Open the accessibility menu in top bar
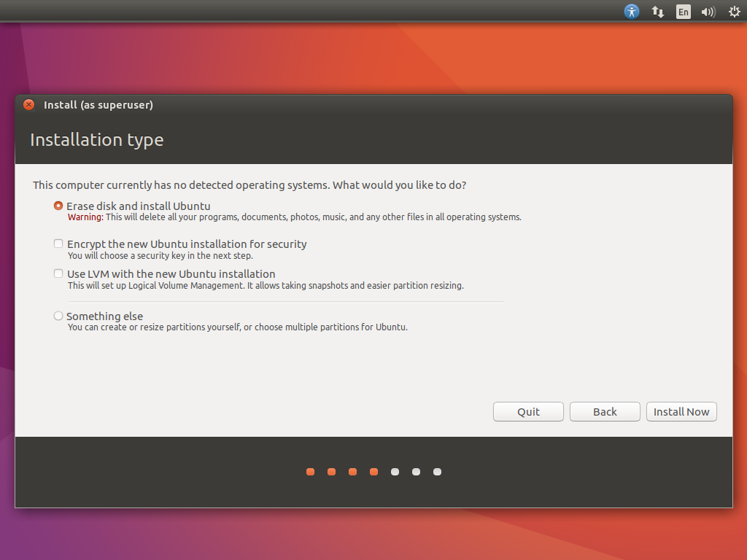 632,12
